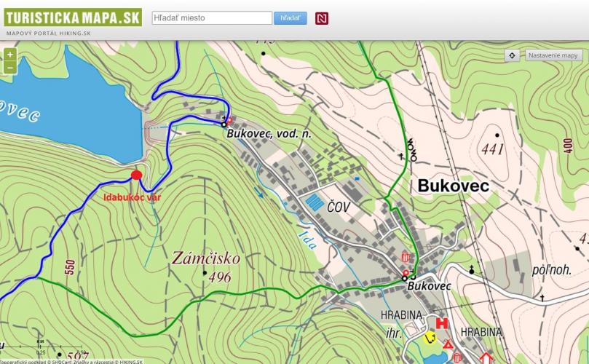Open the red N icon beside search
589x364 pixels.
322,18
